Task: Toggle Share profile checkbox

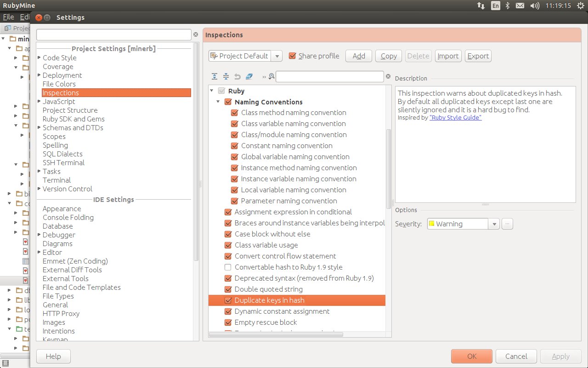Action: (x=292, y=56)
